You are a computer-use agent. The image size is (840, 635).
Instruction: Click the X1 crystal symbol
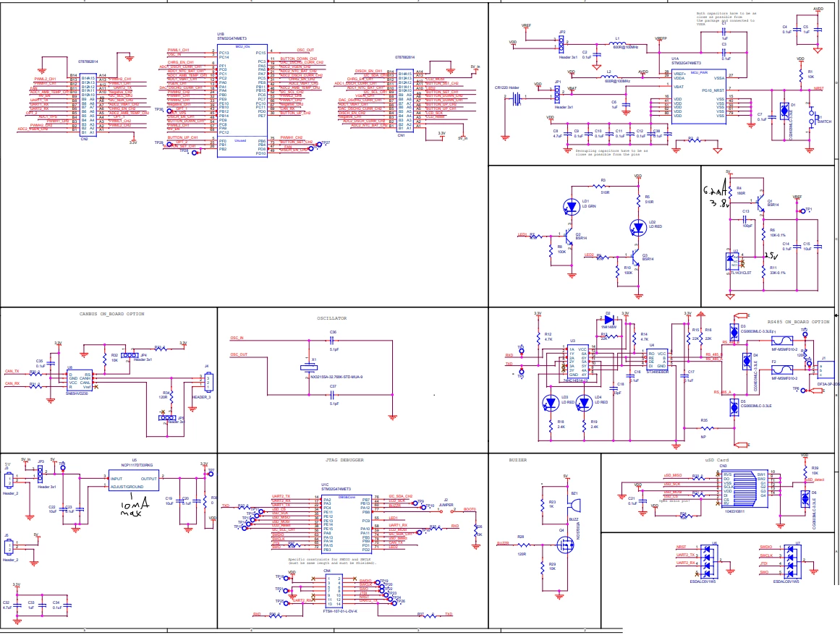pyautogui.click(x=309, y=367)
